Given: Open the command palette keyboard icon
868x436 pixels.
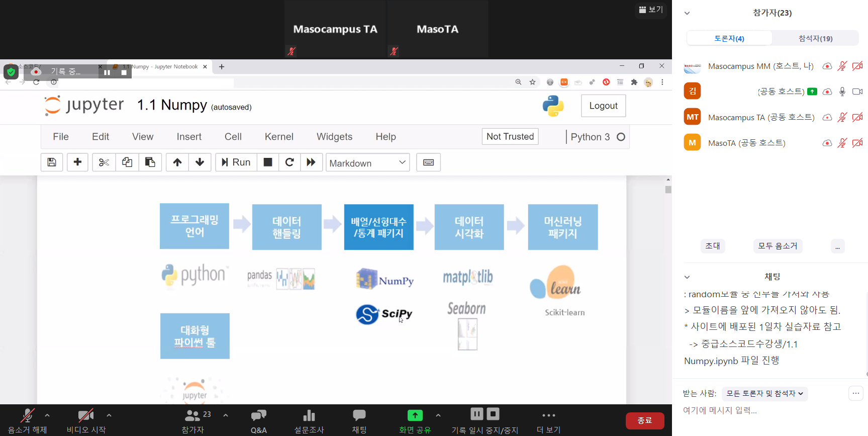Looking at the screenshot, I should click(428, 162).
